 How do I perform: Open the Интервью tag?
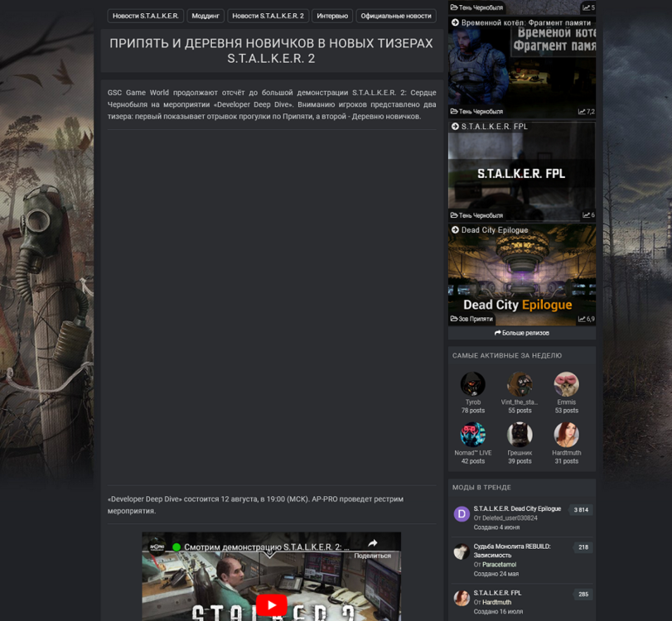[332, 16]
